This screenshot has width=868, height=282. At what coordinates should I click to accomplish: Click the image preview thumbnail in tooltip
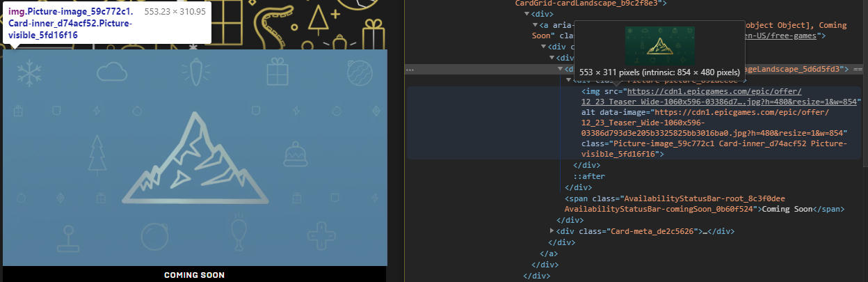pyautogui.click(x=659, y=46)
